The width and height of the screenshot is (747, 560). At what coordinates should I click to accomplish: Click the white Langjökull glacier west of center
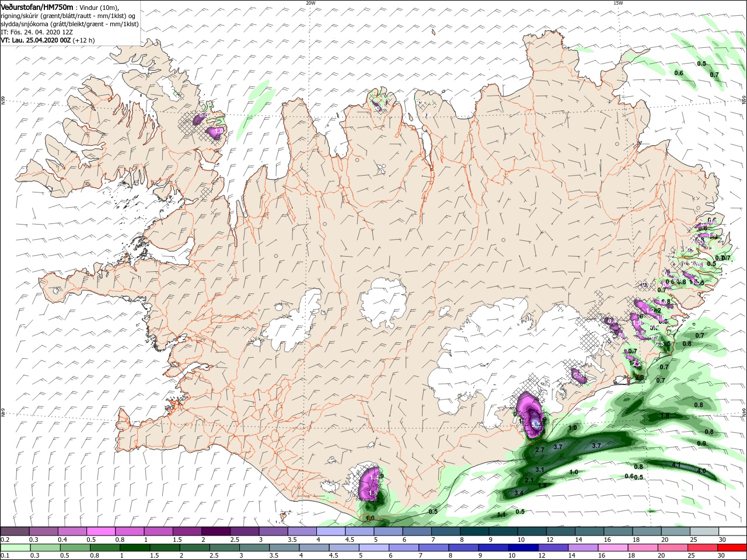(x=290, y=324)
